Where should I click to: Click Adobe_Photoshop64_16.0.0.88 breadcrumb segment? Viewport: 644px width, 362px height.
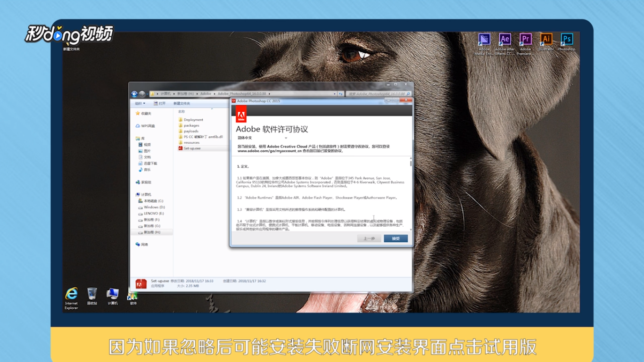click(241, 94)
